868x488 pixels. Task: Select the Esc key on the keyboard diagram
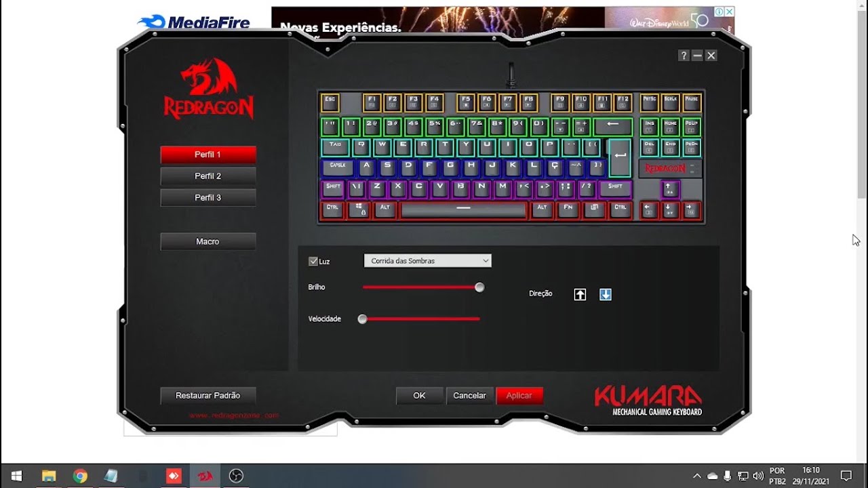[330, 102]
